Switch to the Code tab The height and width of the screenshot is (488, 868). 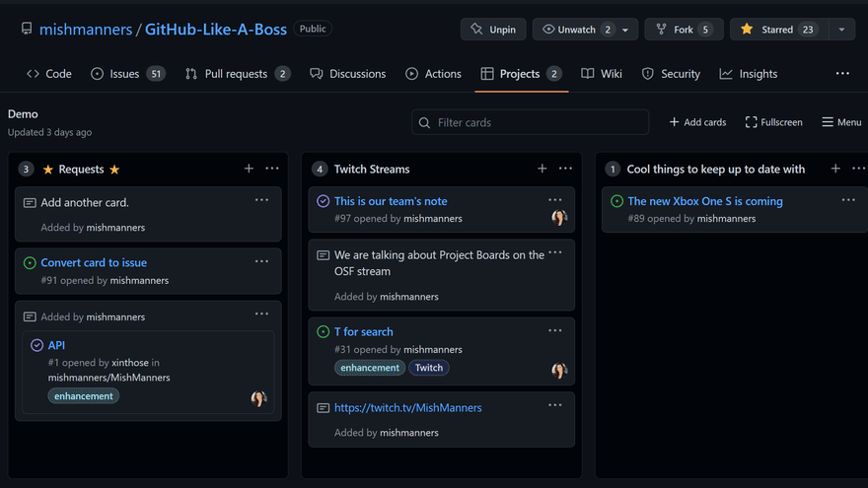49,74
